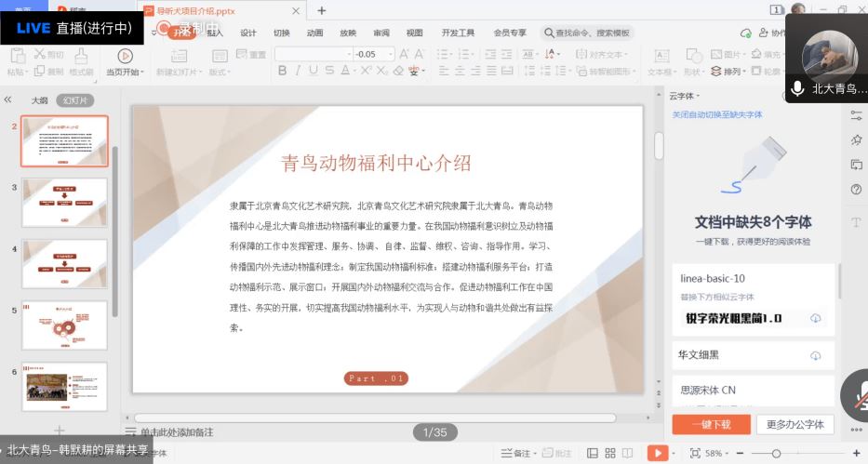Open the slideshow play options arrow in status bar
Screen dimensions: 868x464
click(x=674, y=453)
